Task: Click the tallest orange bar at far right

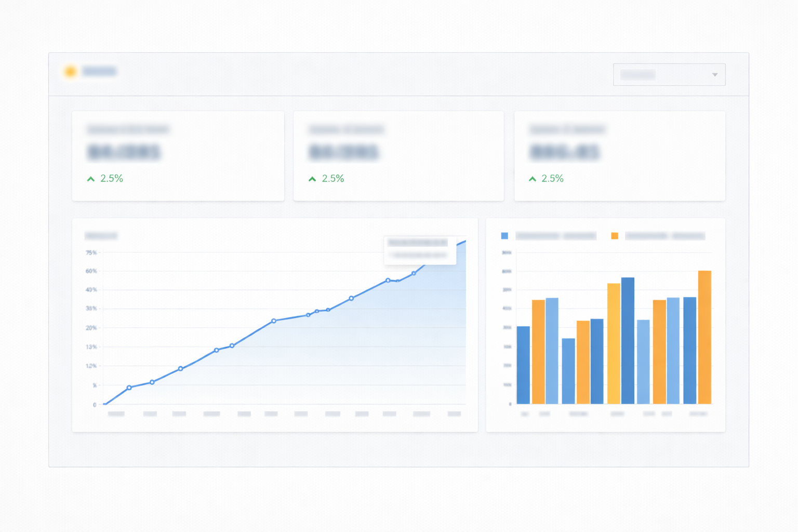Action: [704, 337]
